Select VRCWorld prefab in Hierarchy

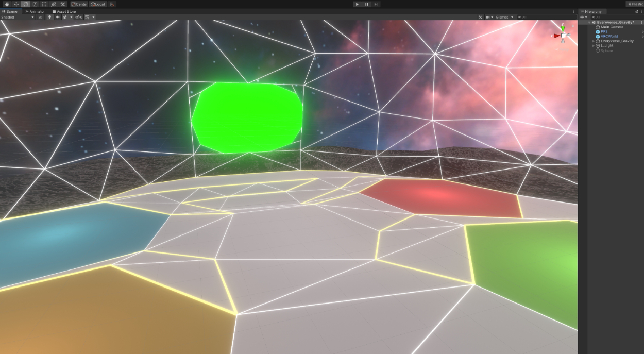click(x=609, y=36)
